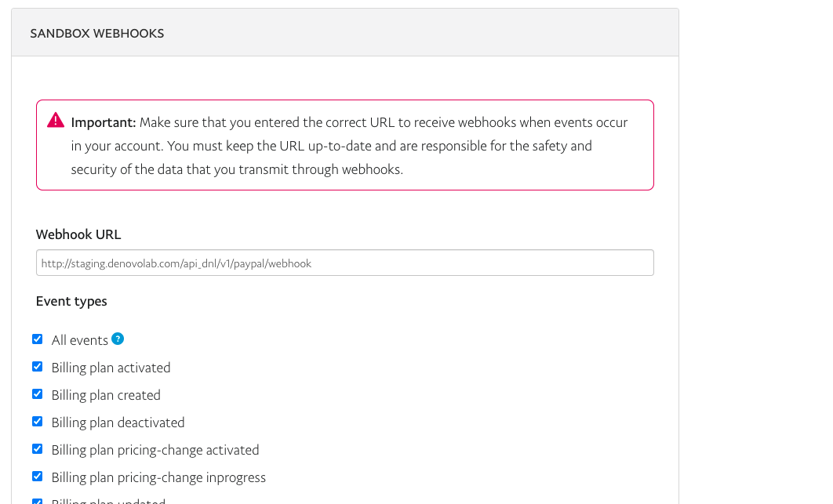This screenshot has width=833, height=504.
Task: Uncheck the Billing plan activated checkbox
Action: pos(37,367)
